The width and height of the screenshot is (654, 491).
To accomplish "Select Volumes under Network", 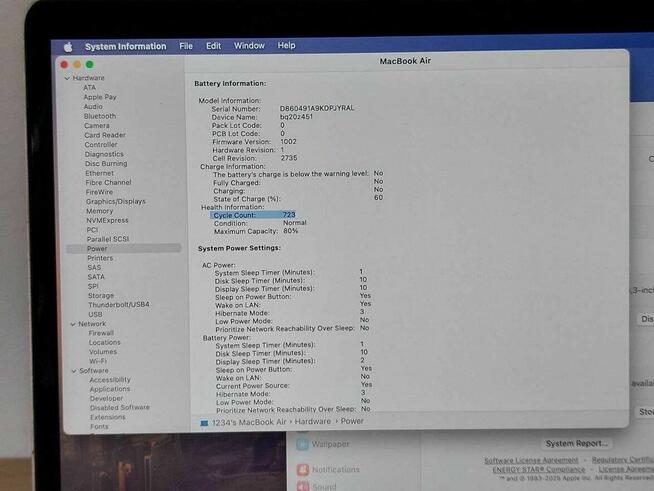I will 103,352.
